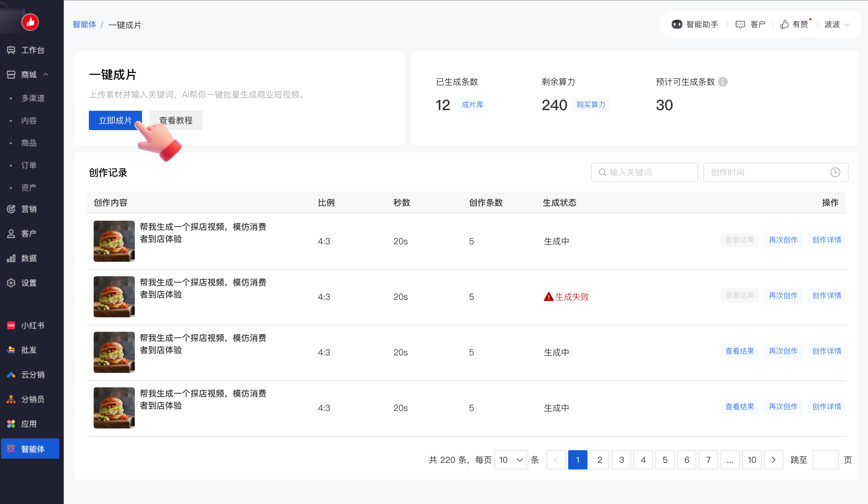Click the 查看教程 button
This screenshot has height=504, width=868.
(x=176, y=121)
